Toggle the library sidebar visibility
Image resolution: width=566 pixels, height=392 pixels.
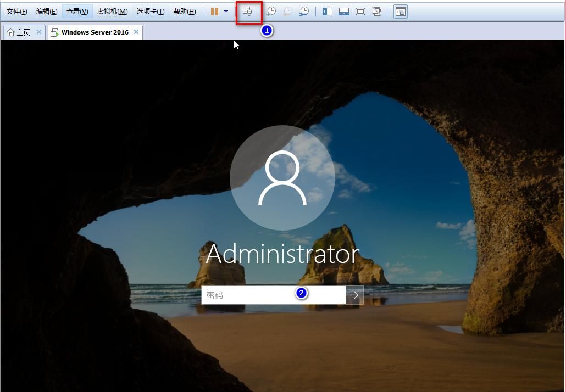(x=326, y=11)
